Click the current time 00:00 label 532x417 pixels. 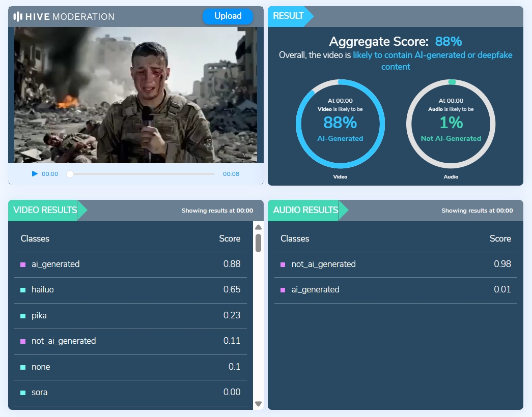click(50, 174)
